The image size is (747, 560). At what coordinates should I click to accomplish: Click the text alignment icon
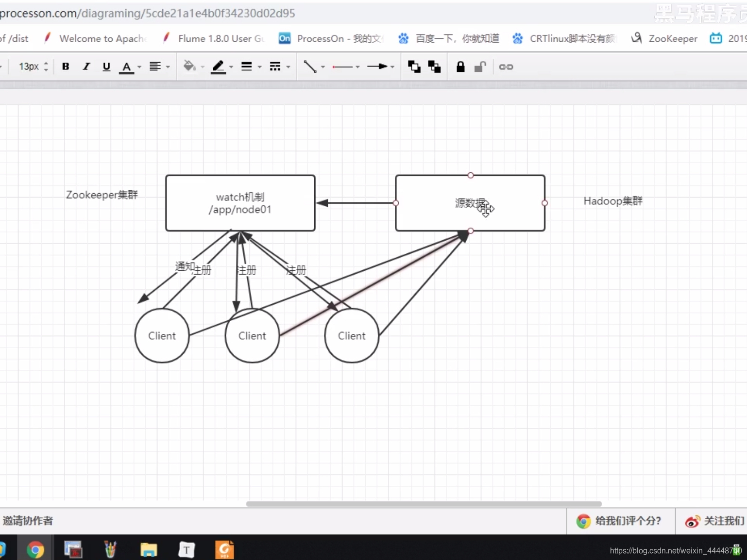(155, 66)
